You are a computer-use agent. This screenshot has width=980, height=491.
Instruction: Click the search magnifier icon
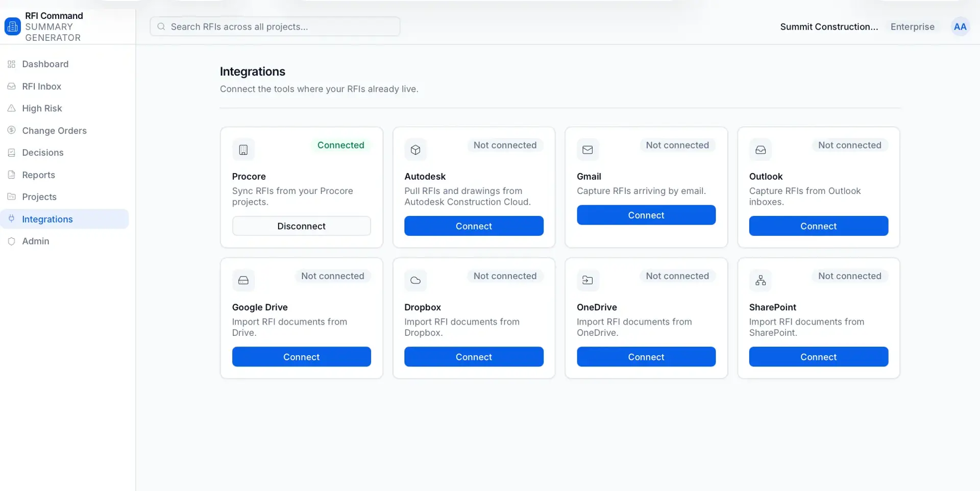point(161,27)
